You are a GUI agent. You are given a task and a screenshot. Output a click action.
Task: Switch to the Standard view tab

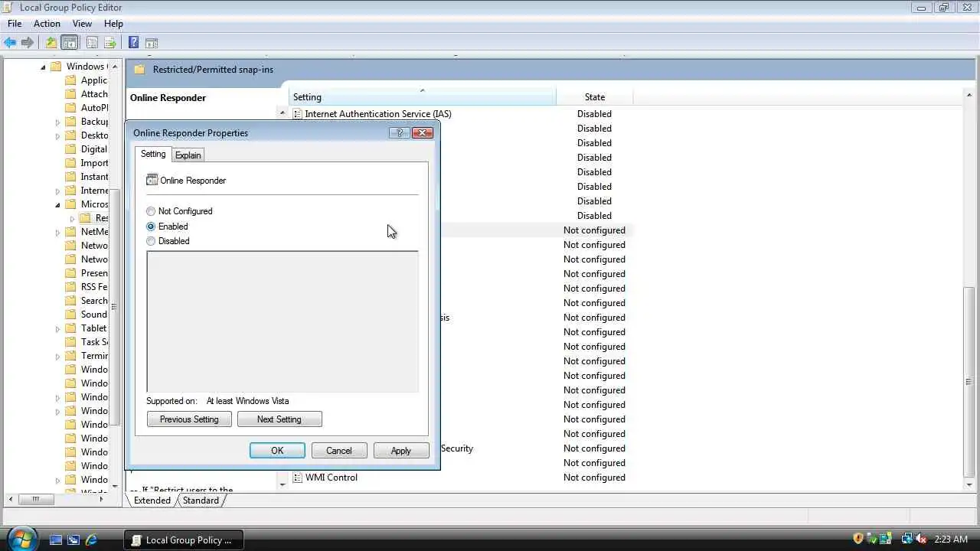point(201,500)
